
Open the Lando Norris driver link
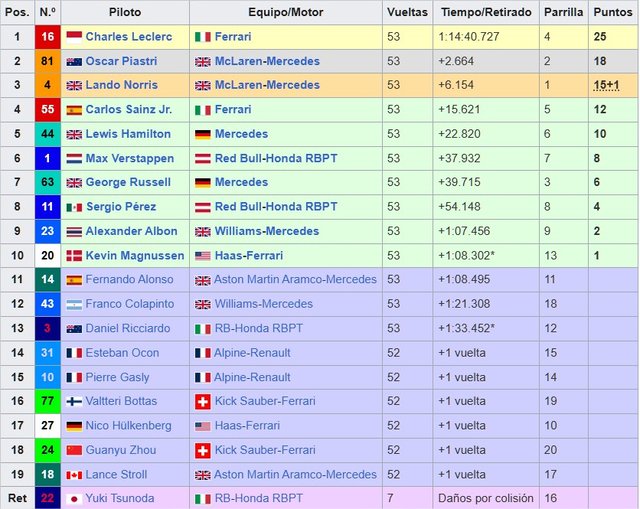pos(121,85)
